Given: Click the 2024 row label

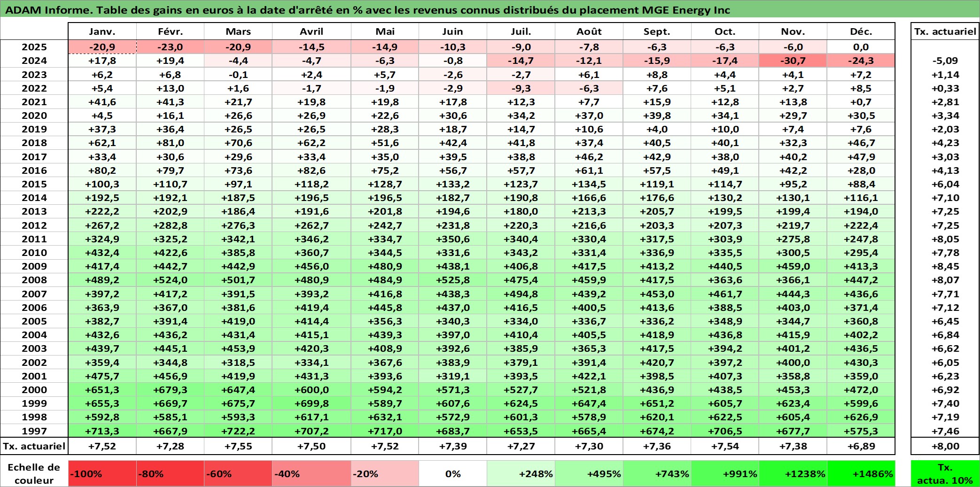Looking at the screenshot, I should [x=34, y=61].
